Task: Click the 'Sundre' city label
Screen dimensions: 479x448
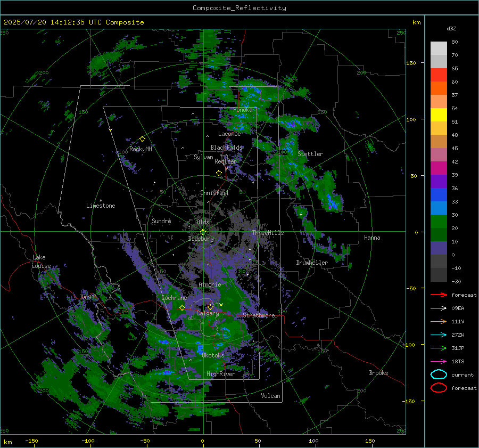Action: pos(161,221)
